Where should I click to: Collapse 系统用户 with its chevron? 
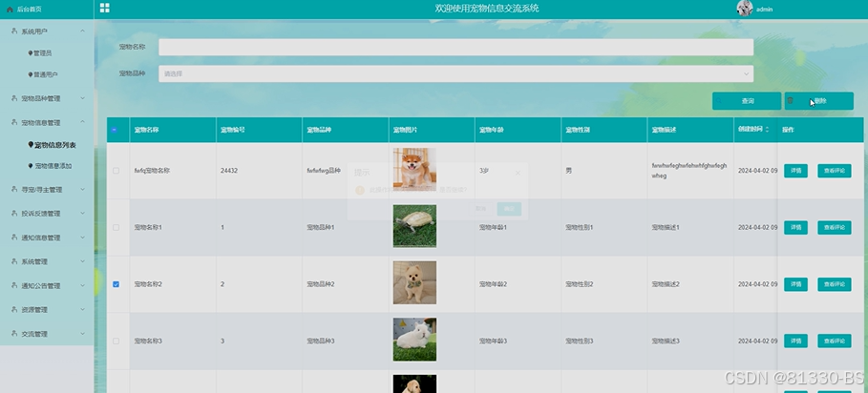82,31
